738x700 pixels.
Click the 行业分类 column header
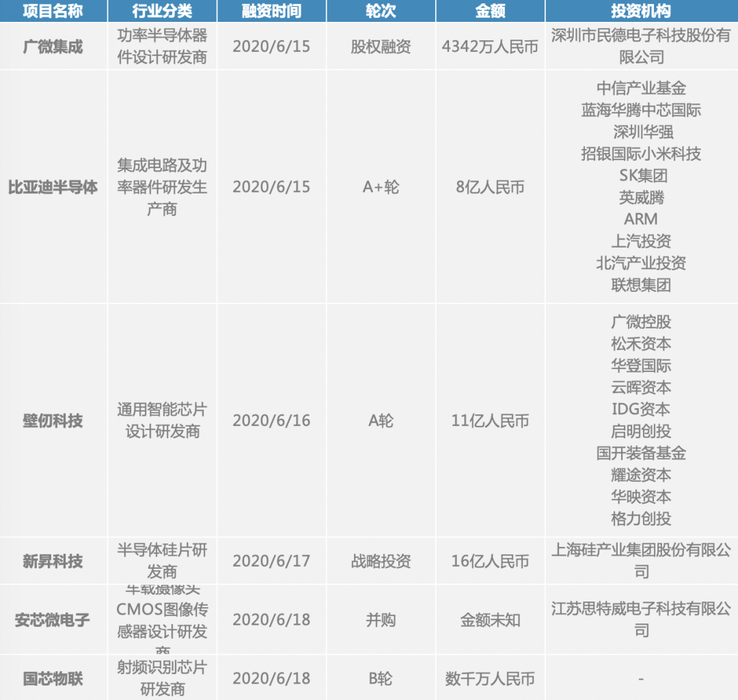pos(163,11)
